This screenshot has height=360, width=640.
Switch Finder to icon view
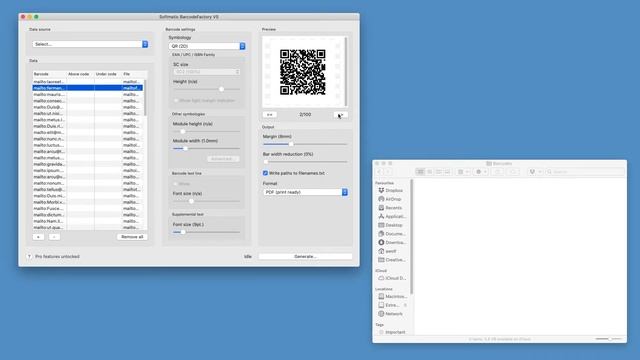click(420, 172)
